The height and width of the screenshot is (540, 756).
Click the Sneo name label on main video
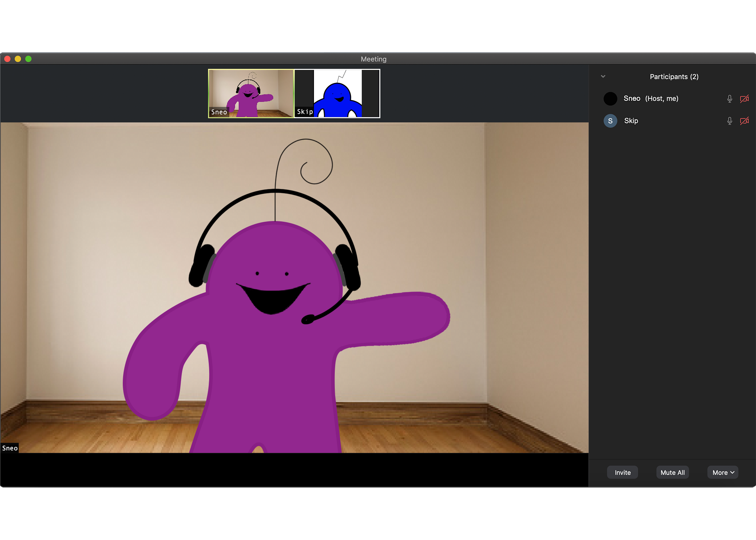pyautogui.click(x=10, y=448)
